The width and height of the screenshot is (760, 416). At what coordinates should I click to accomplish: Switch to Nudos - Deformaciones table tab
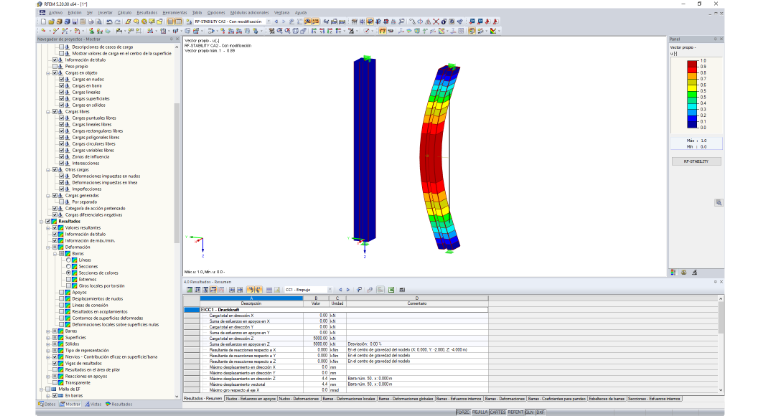click(299, 399)
